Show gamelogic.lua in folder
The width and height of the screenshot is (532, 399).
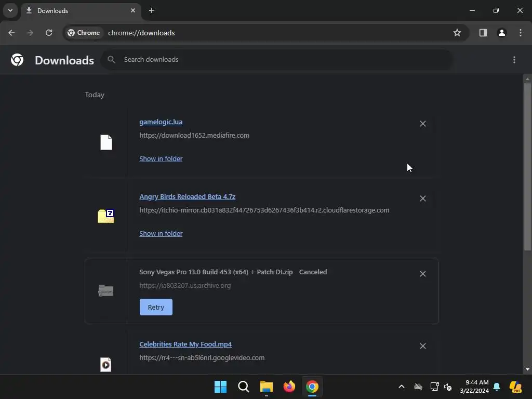coord(161,159)
